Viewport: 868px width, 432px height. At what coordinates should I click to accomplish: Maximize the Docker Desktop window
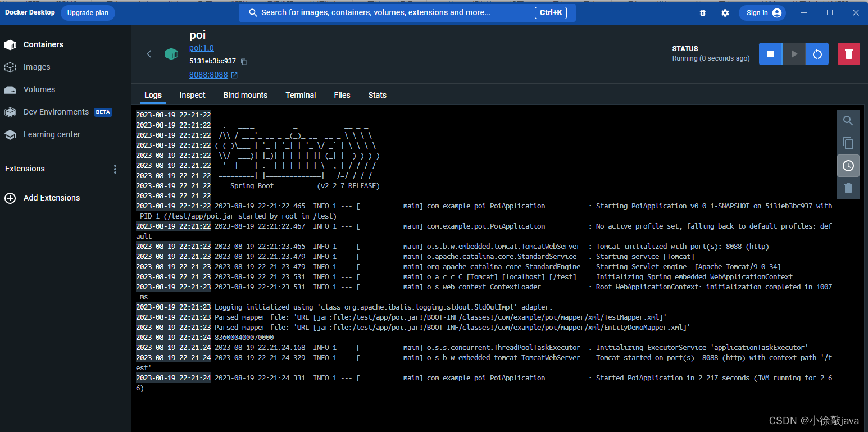pos(830,12)
